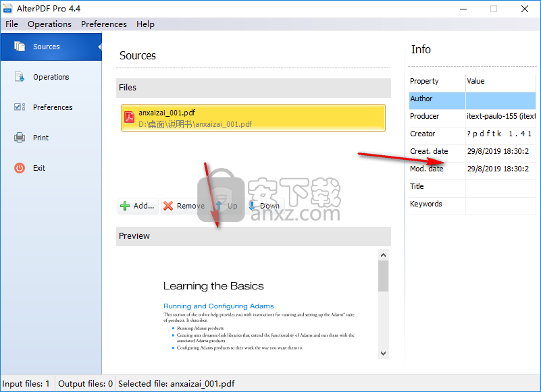Switch to the Operations sidebar tab
The image size is (541, 392).
[51, 77]
